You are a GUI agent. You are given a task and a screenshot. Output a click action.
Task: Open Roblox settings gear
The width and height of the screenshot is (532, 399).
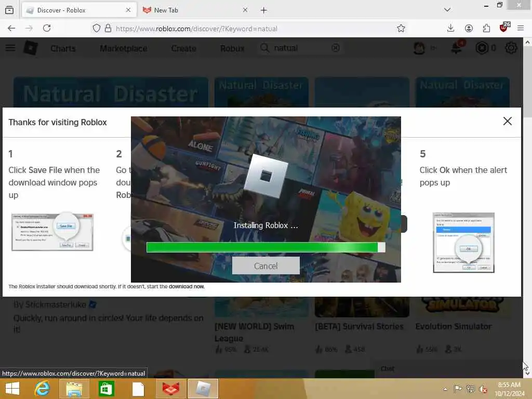tap(511, 48)
